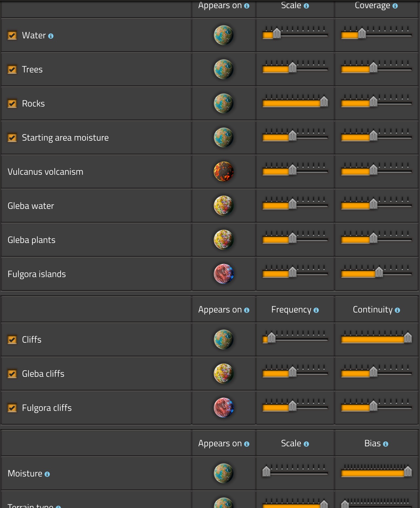The width and height of the screenshot is (420, 508).
Task: Click the Cliffs continuity slider handle
Action: click(x=408, y=338)
